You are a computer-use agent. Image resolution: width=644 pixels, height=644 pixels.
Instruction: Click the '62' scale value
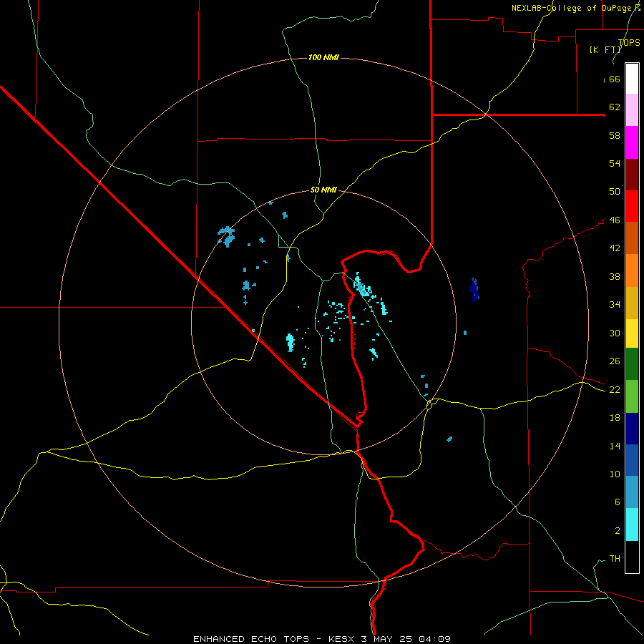click(615, 107)
